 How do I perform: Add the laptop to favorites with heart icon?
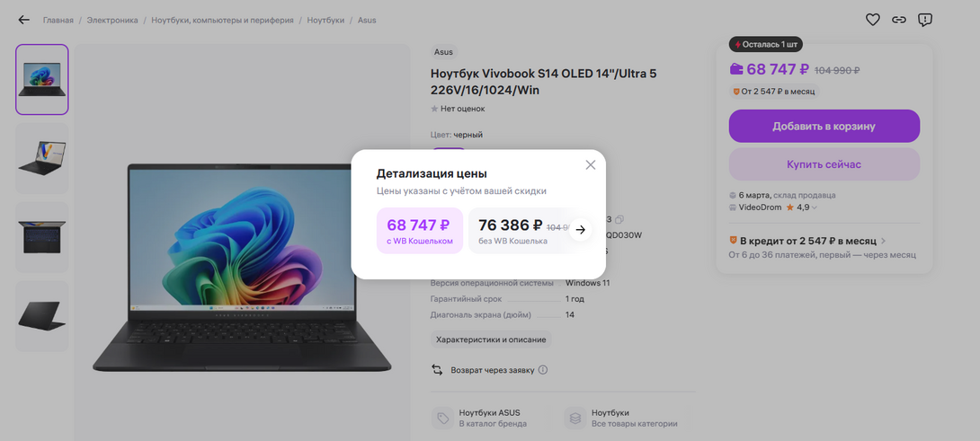pyautogui.click(x=872, y=20)
